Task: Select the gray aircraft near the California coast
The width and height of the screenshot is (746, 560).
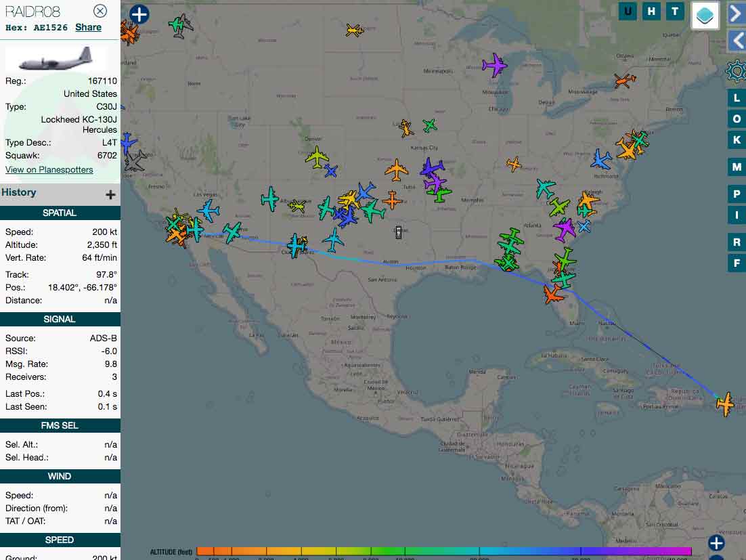Action: tap(133, 162)
